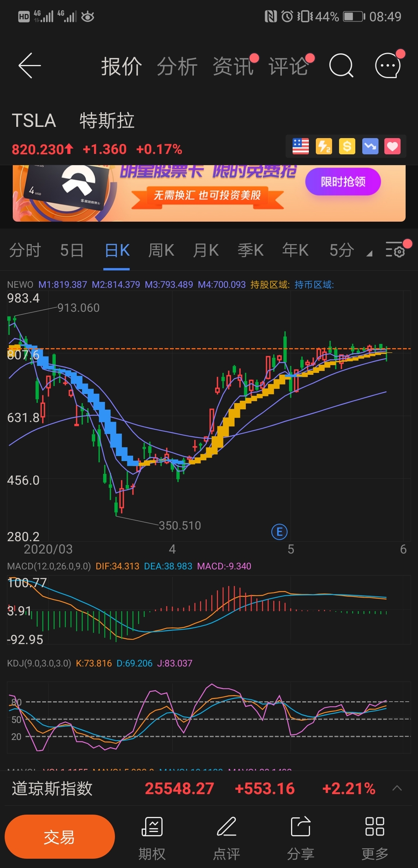
Task: Open the chat messages bubble icon
Action: pyautogui.click(x=388, y=65)
